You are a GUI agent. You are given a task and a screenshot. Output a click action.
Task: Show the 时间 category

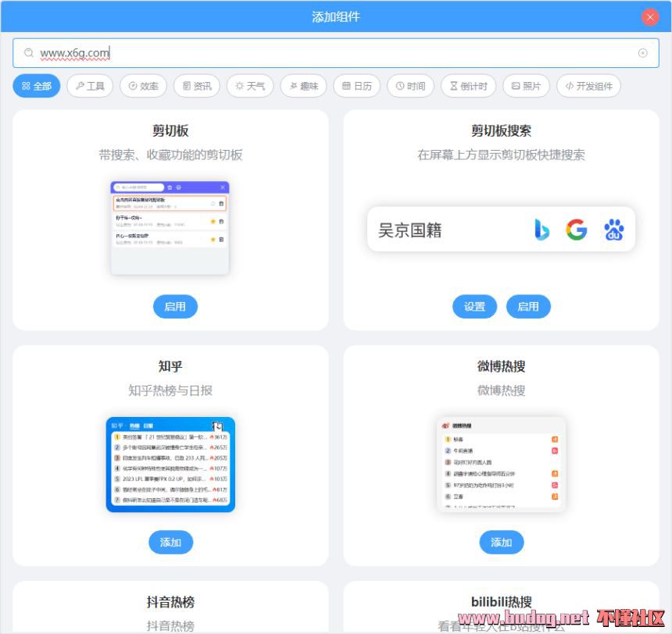[x=410, y=86]
